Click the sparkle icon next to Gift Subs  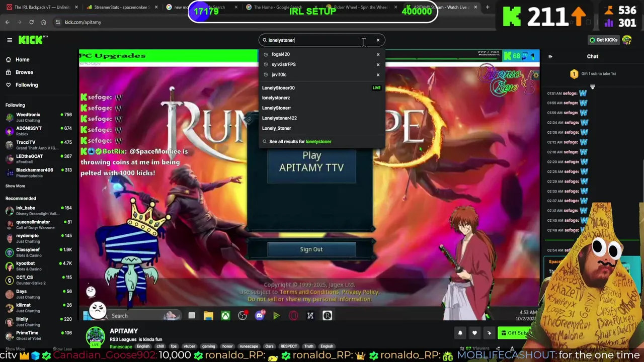[489, 333]
